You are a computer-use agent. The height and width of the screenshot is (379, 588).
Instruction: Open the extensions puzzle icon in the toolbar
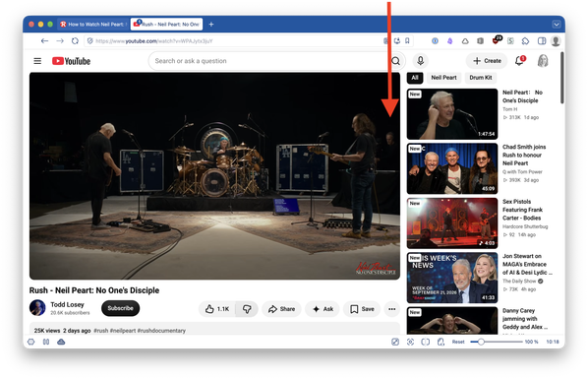pos(525,41)
